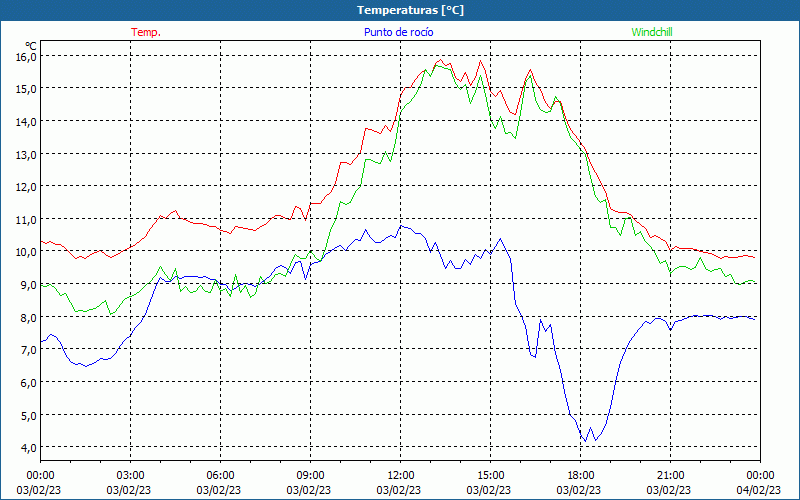Click the 18:00 time axis label
Viewport: 800px width, 500px height.
[579, 476]
